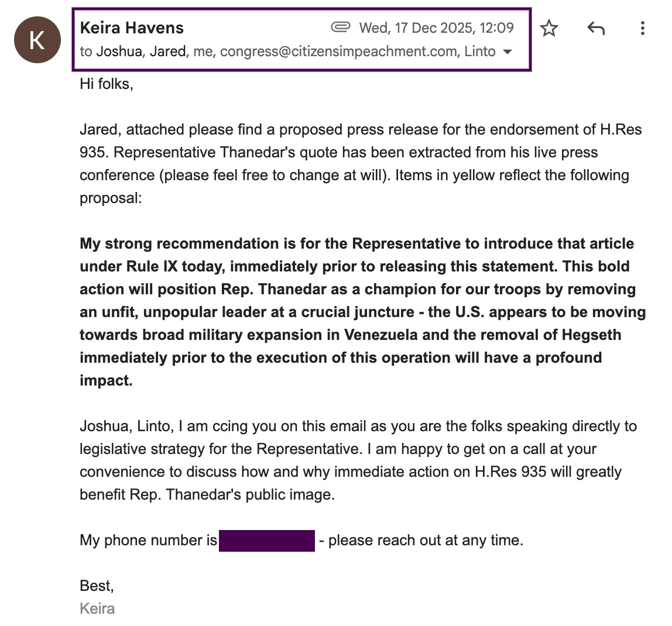Click the "Best," closing line
This screenshot has height=626, width=672.
(x=97, y=586)
